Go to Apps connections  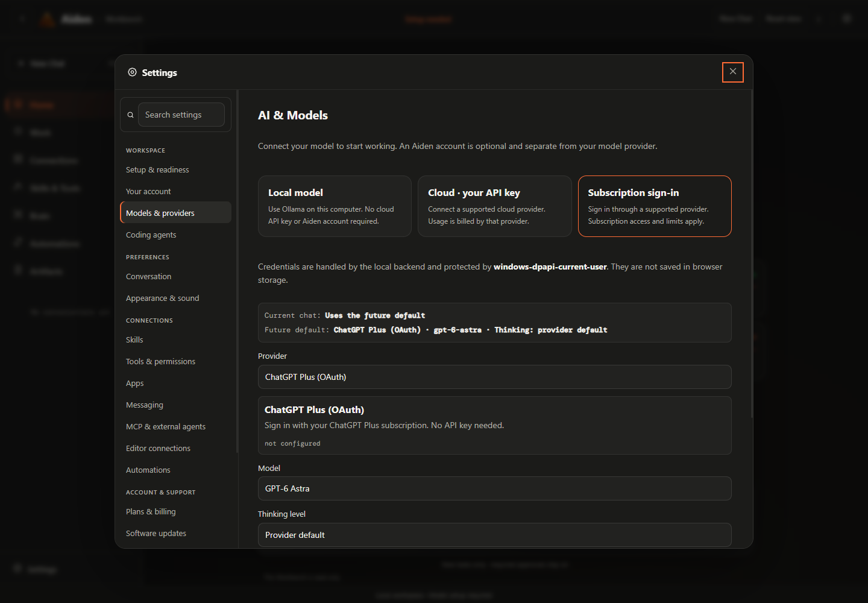pos(176,384)
